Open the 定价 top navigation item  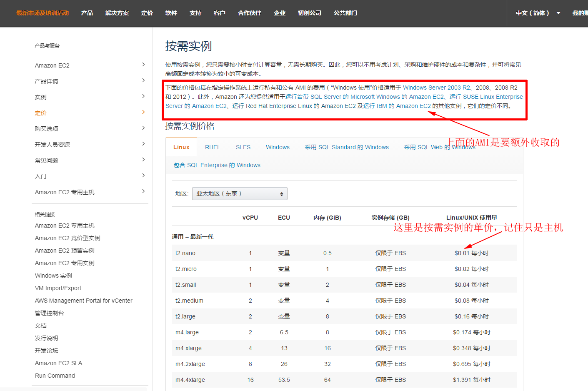point(147,13)
